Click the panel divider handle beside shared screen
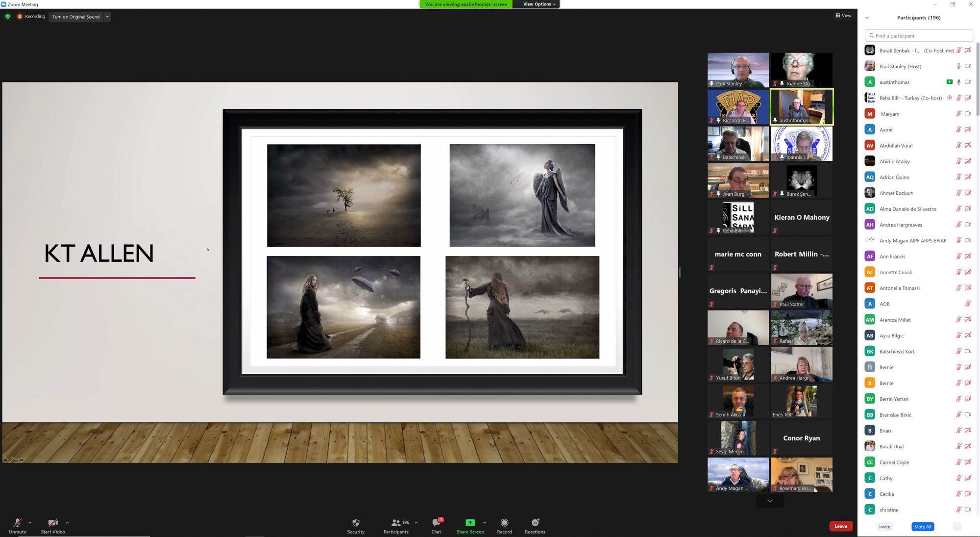980x537 pixels. tap(680, 272)
